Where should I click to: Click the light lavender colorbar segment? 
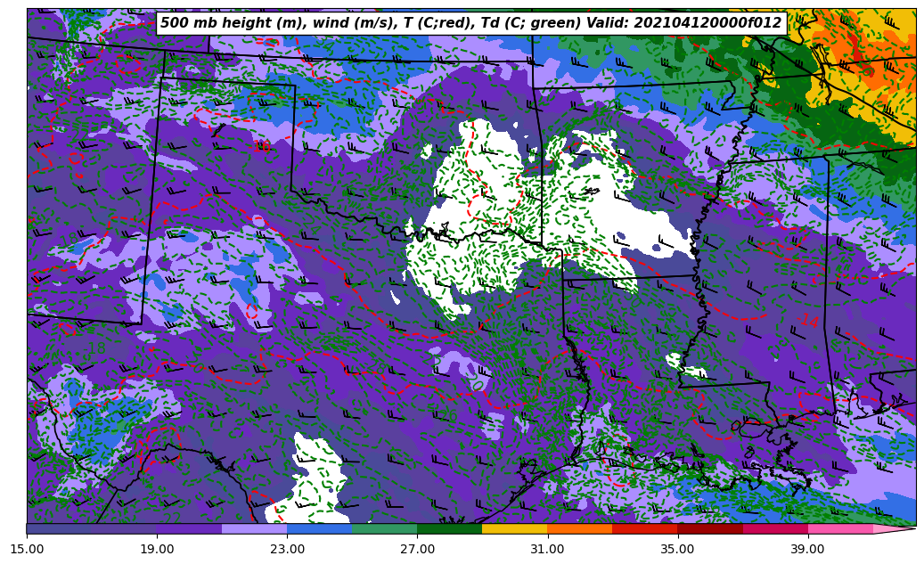[254, 529]
